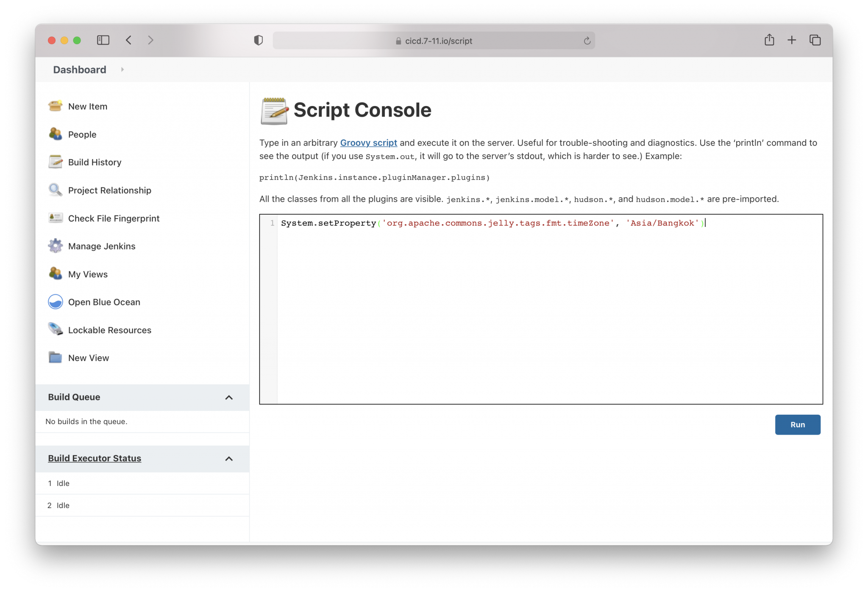Open the Build Executor Status link
This screenshot has width=868, height=592.
pyautogui.click(x=95, y=458)
